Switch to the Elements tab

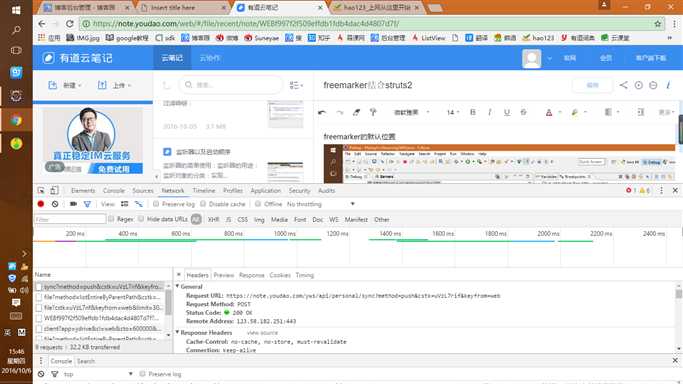click(83, 191)
